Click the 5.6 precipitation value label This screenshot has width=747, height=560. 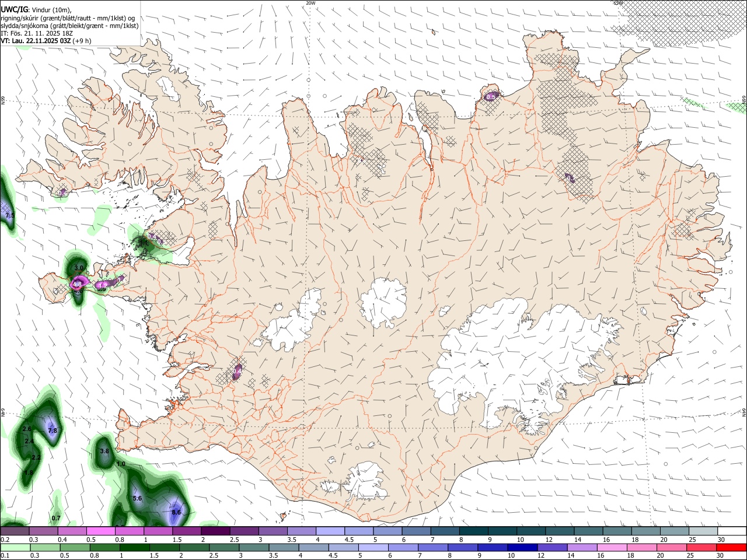click(x=138, y=498)
